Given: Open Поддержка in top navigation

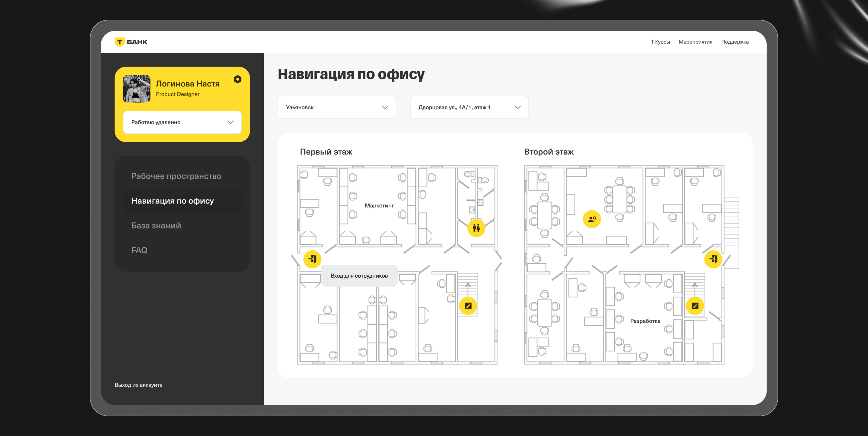Looking at the screenshot, I should [735, 42].
